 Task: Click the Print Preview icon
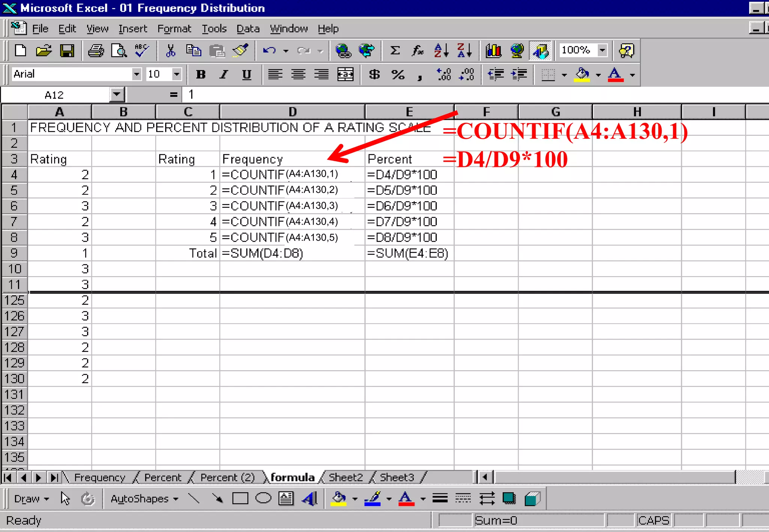119,51
